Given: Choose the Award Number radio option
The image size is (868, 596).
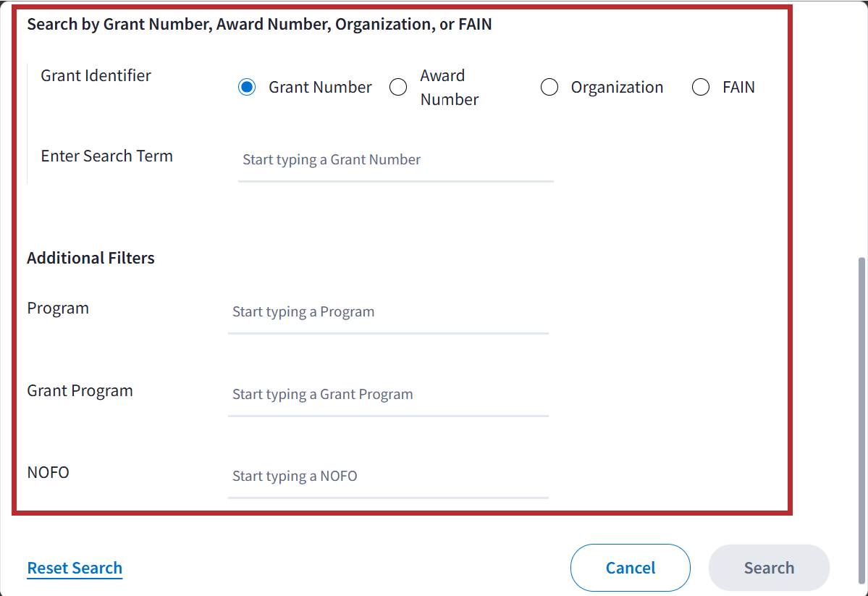Looking at the screenshot, I should pos(398,88).
